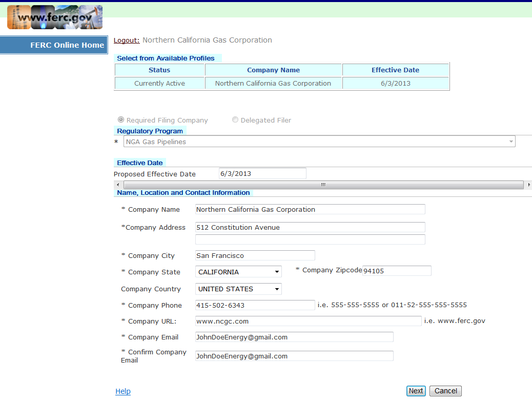Open the Company Country dropdown

tap(238, 289)
